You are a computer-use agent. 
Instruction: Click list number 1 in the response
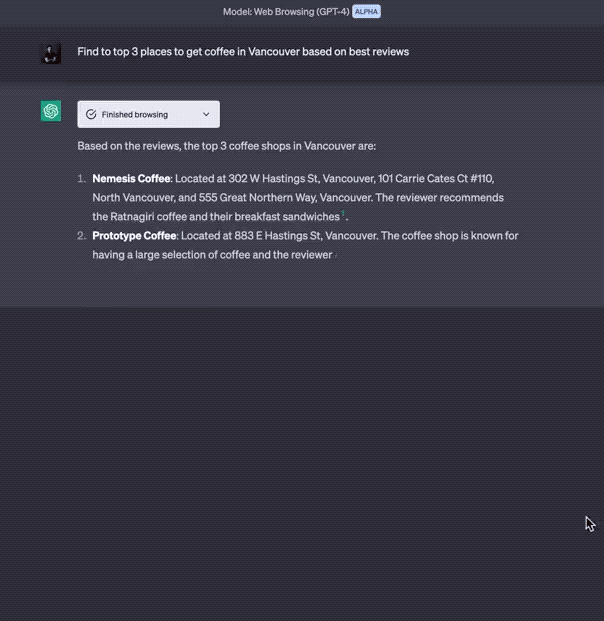tap(82, 178)
